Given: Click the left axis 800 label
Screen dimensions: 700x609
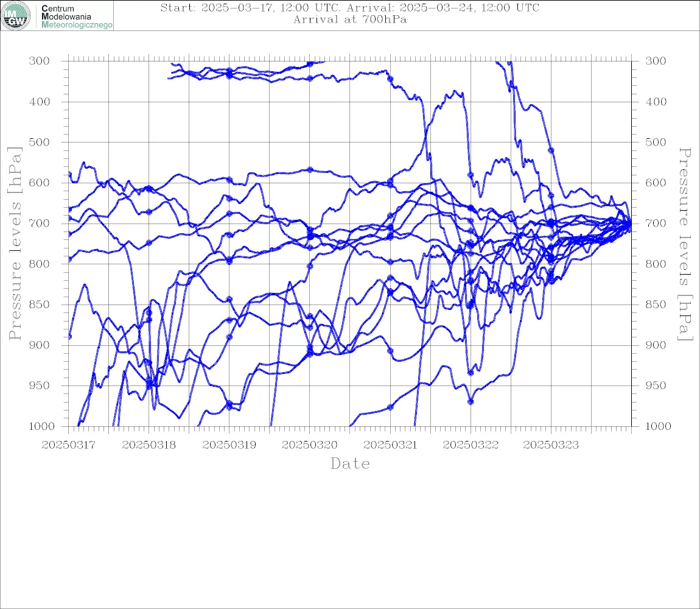Looking at the screenshot, I should 40,264.
